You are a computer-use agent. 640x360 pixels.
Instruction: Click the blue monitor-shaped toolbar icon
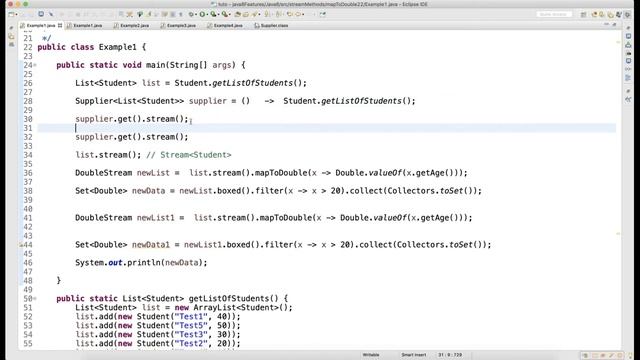pos(41,14)
